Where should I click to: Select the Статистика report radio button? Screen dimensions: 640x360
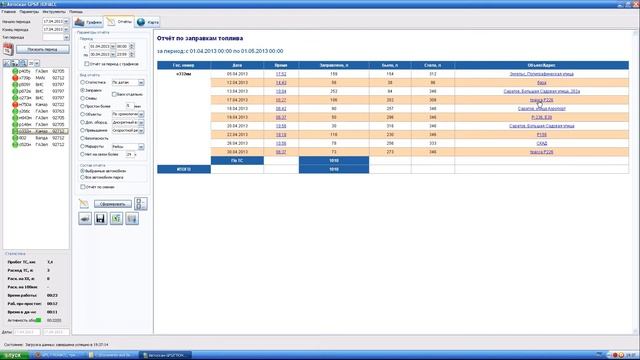coord(82,82)
